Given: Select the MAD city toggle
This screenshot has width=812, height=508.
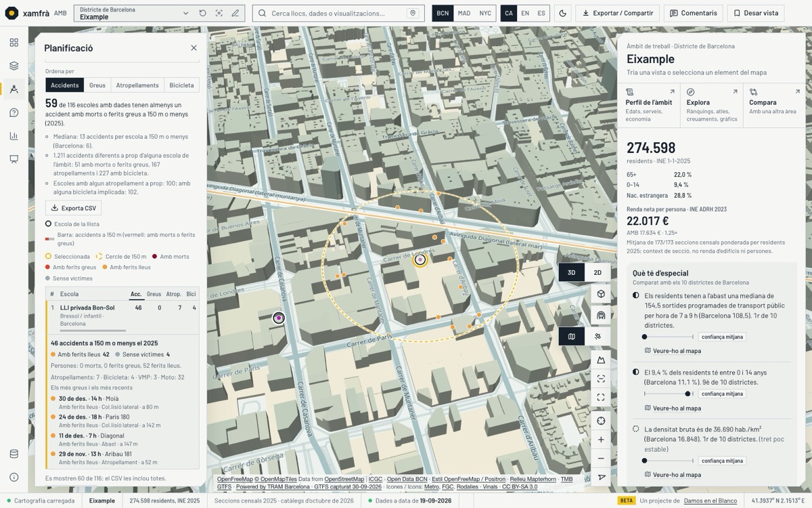Looking at the screenshot, I should (x=464, y=13).
